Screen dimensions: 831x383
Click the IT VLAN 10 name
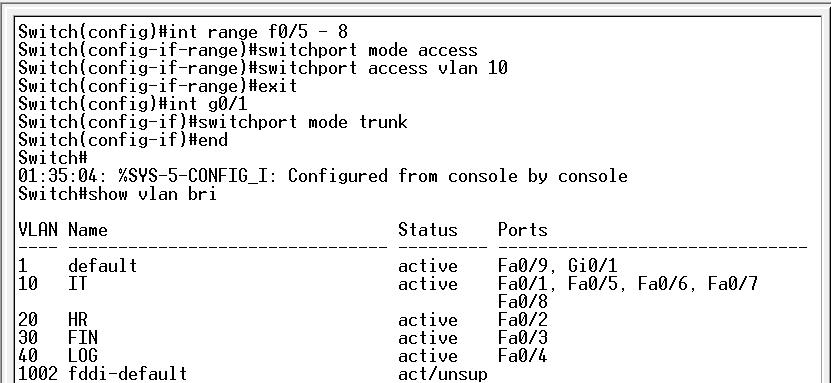77,284
